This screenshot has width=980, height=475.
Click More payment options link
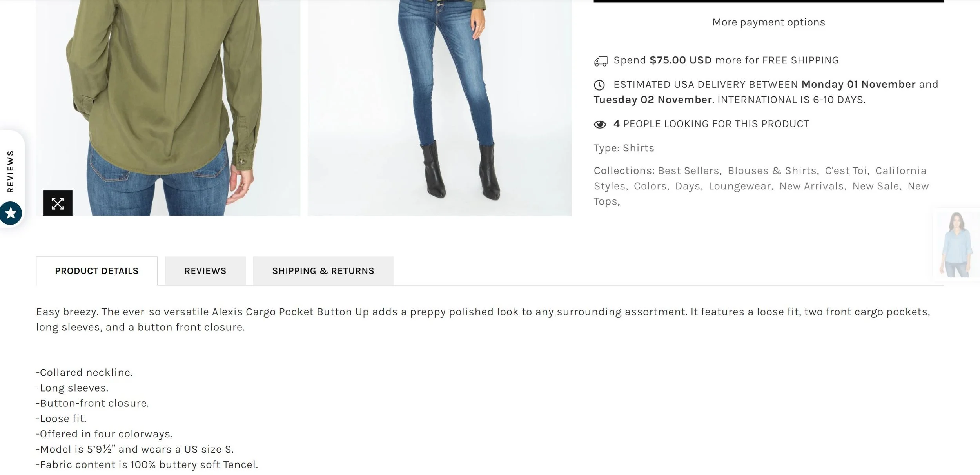tap(768, 22)
